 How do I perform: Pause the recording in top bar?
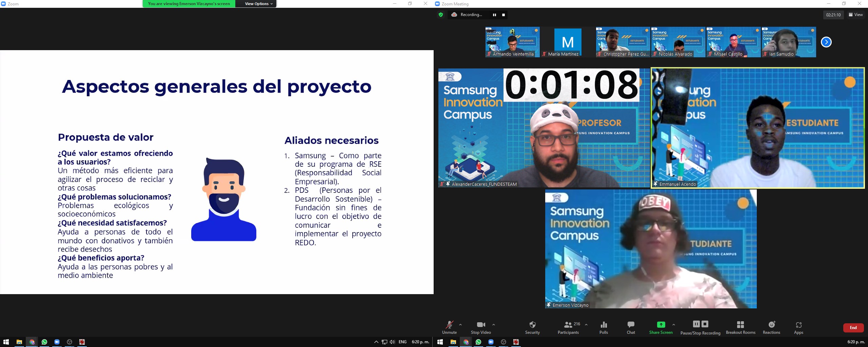(x=494, y=15)
